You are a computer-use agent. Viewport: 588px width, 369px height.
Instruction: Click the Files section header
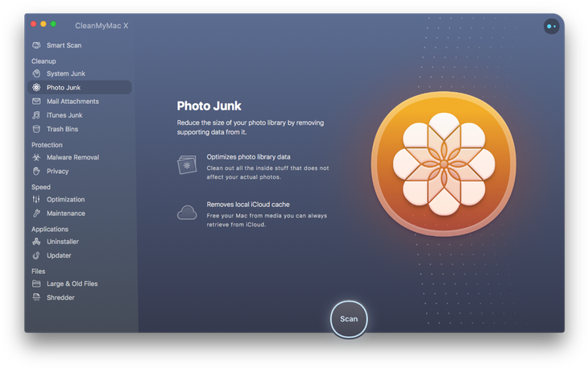(x=38, y=272)
